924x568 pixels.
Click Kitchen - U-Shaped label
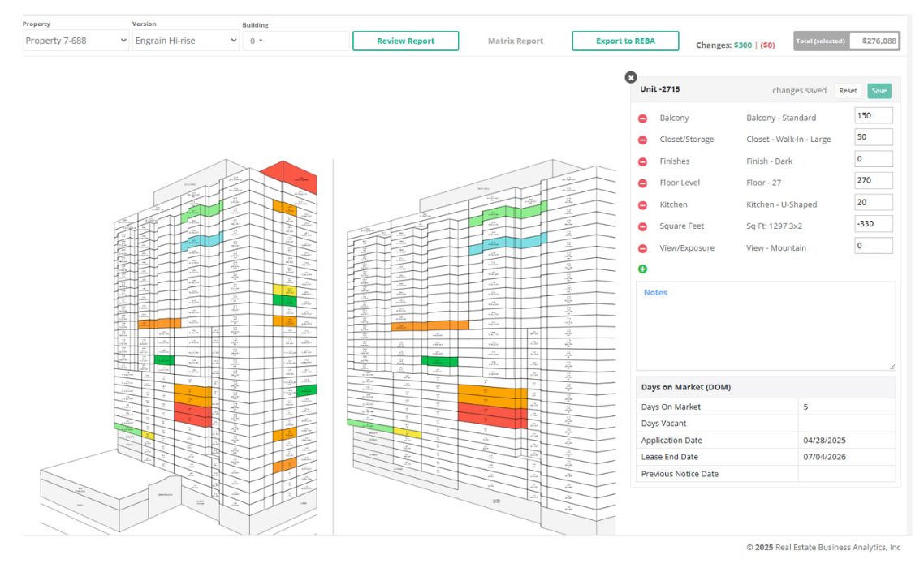(781, 204)
